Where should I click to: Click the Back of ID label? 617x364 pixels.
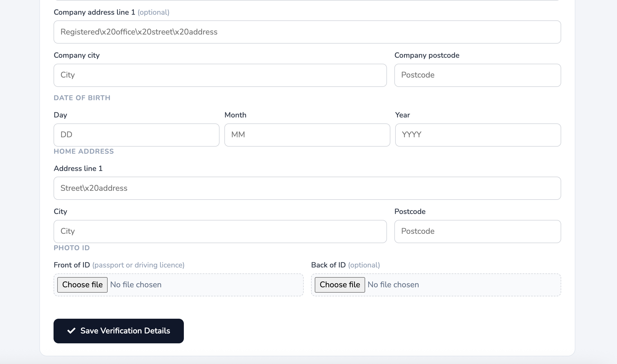(x=328, y=265)
